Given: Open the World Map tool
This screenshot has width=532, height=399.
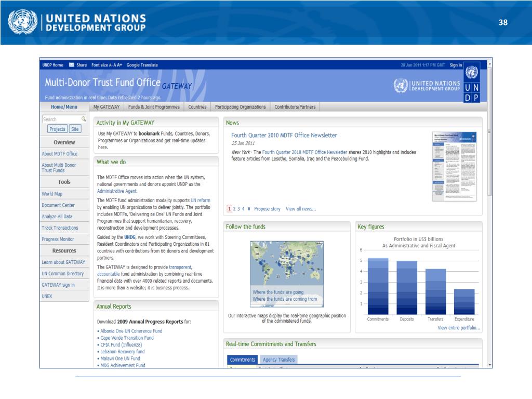Looking at the screenshot, I should 52,194.
